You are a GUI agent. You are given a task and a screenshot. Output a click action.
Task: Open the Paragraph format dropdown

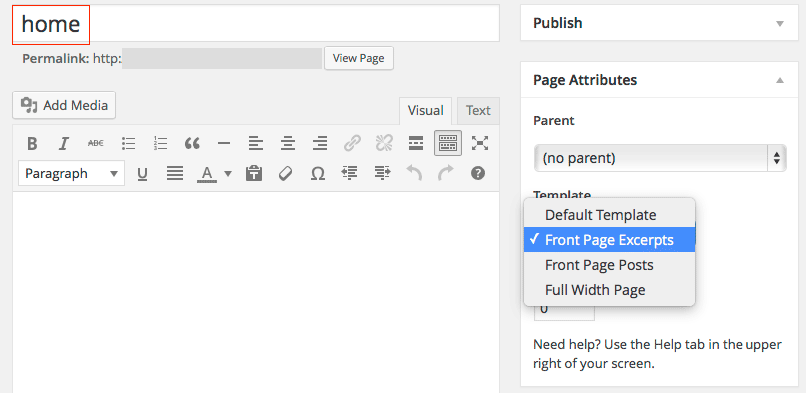click(71, 174)
